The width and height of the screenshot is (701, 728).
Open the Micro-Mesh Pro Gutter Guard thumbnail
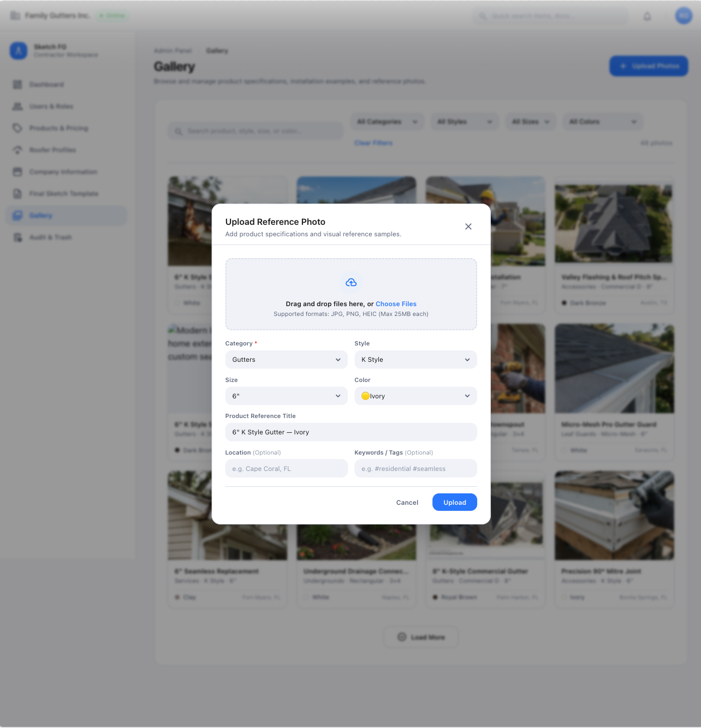pyautogui.click(x=614, y=368)
